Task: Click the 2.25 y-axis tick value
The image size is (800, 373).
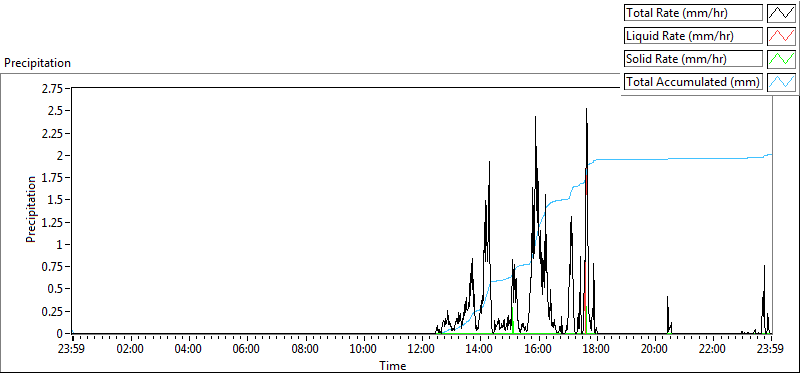Action: [54, 133]
